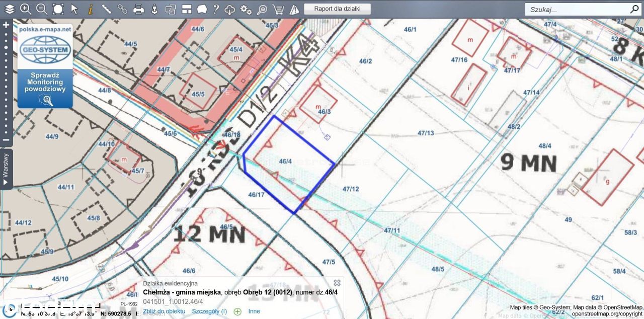This screenshot has height=319, width=644.
Task: Zoom out with sidebar minus button
Action: [x=6, y=140]
